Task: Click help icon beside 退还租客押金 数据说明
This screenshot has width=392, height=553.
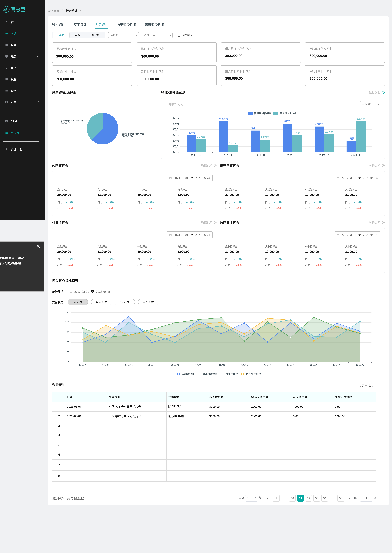Action: [383, 166]
